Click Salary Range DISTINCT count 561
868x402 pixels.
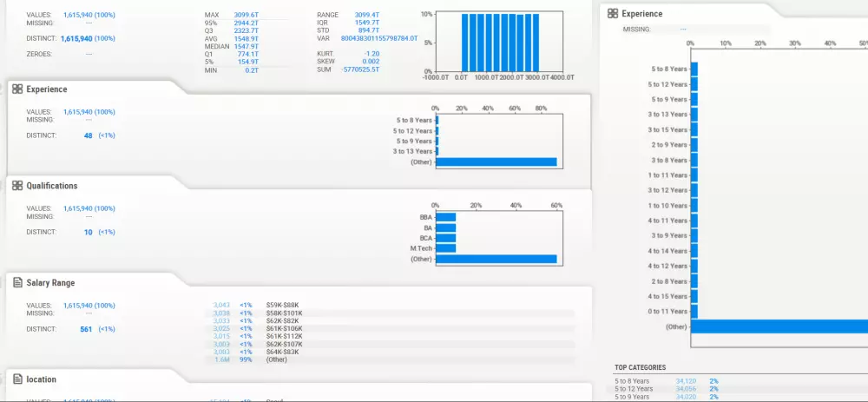click(x=86, y=329)
